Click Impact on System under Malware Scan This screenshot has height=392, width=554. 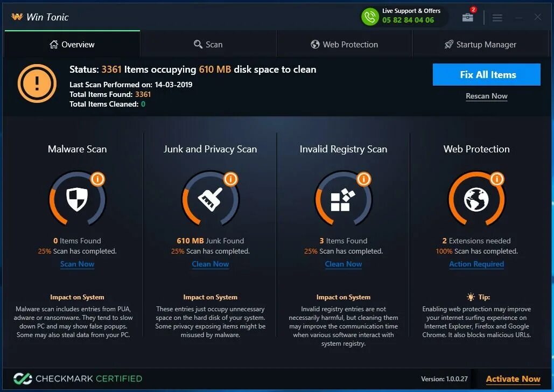tap(77, 297)
